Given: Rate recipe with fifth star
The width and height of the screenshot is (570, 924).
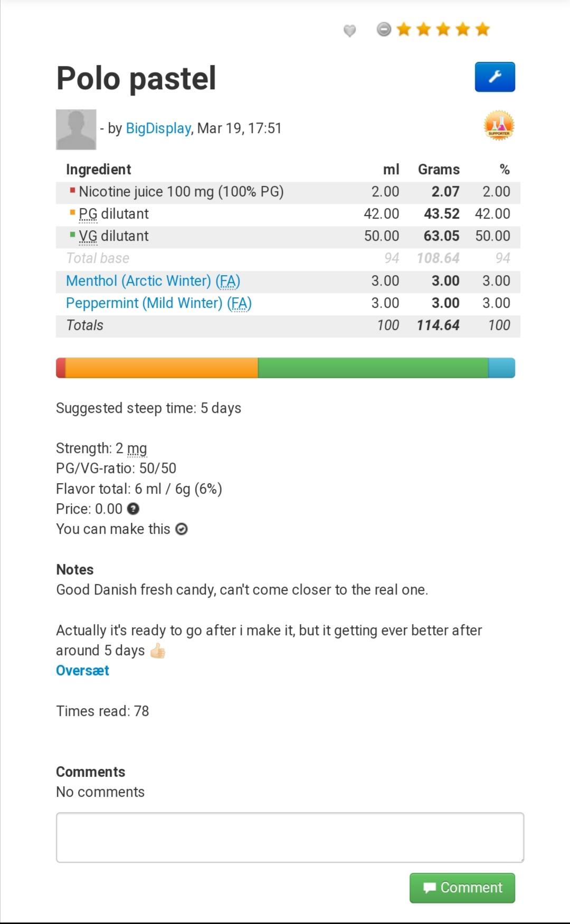Looking at the screenshot, I should pos(482,30).
